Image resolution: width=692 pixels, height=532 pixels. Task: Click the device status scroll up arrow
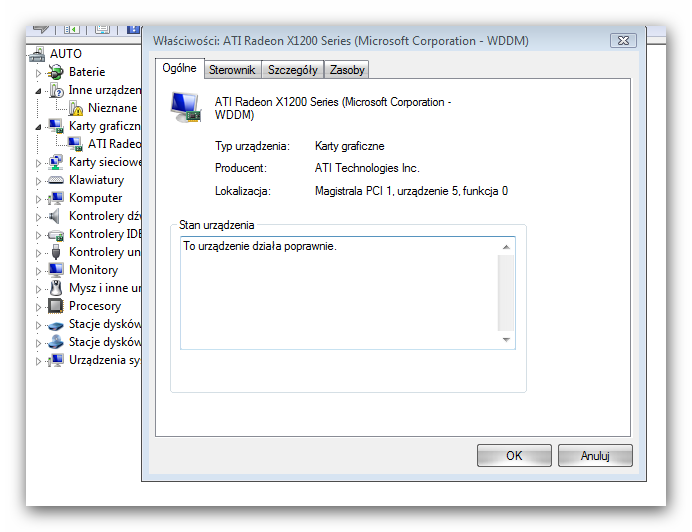coord(506,247)
